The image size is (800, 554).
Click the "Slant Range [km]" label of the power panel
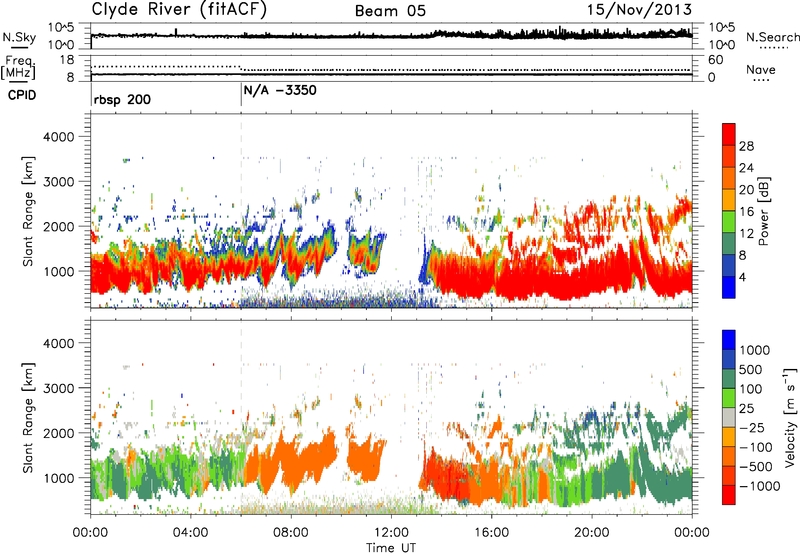click(x=28, y=211)
